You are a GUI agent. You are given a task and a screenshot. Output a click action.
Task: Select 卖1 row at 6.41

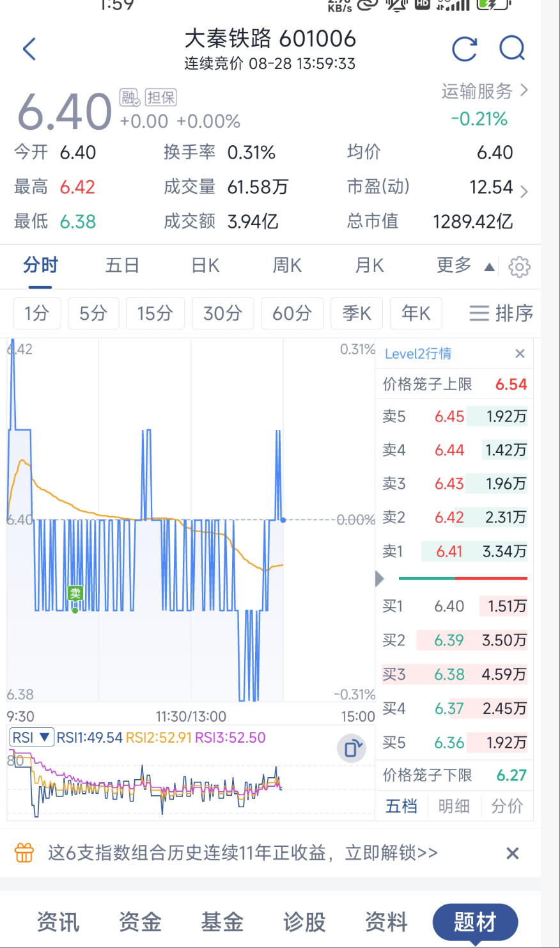(x=455, y=551)
